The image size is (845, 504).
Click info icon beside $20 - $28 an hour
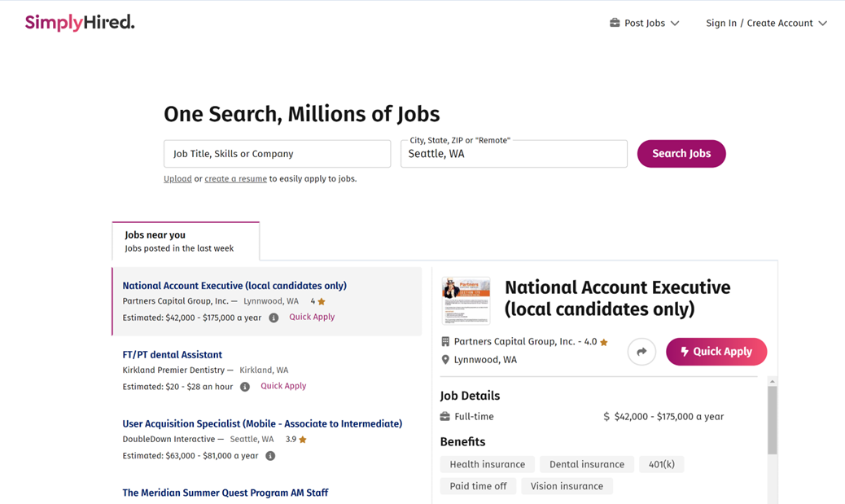[245, 387]
